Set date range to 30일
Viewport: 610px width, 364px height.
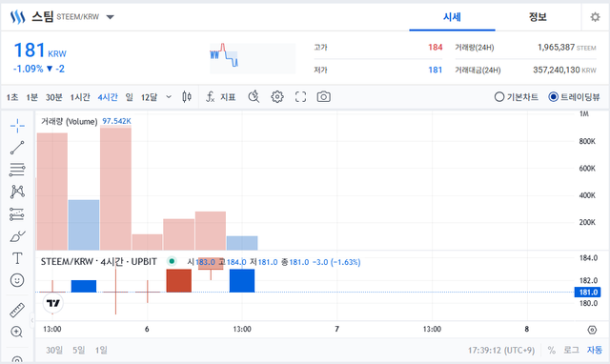pyautogui.click(x=54, y=350)
